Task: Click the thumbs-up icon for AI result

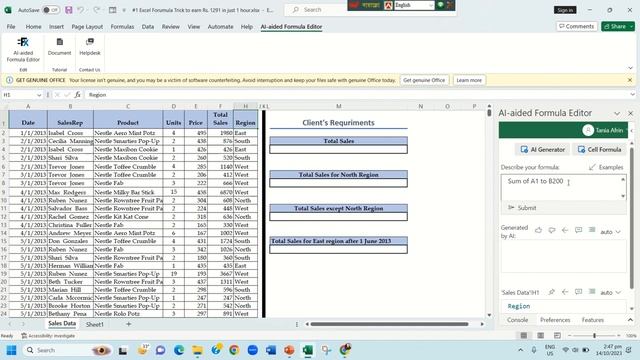Action: point(538,230)
